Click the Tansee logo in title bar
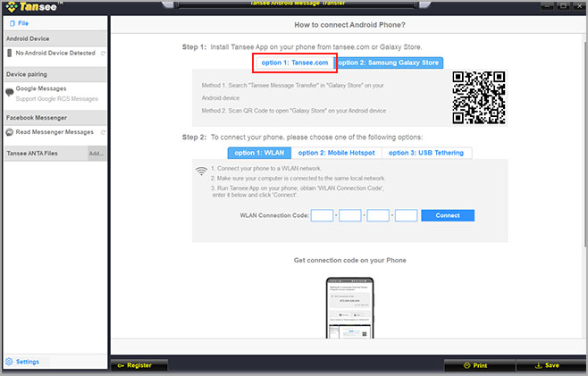Viewport: 588px width, 376px height. coord(32,6)
